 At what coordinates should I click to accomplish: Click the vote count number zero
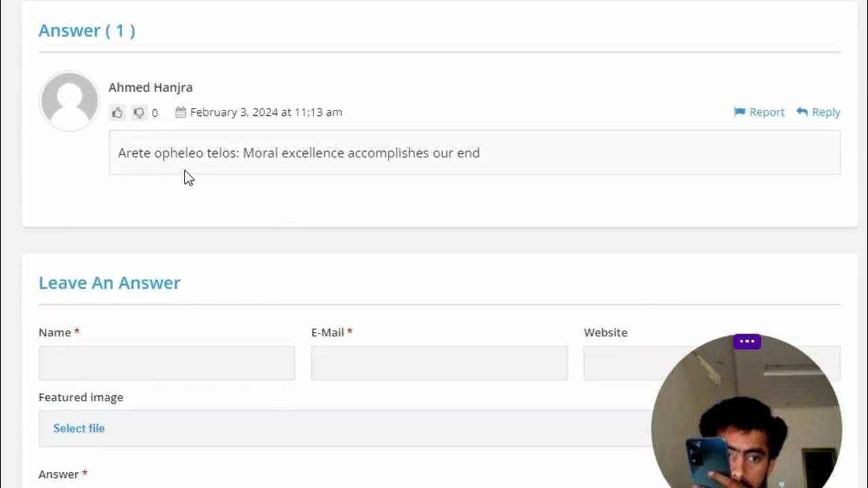click(x=155, y=113)
